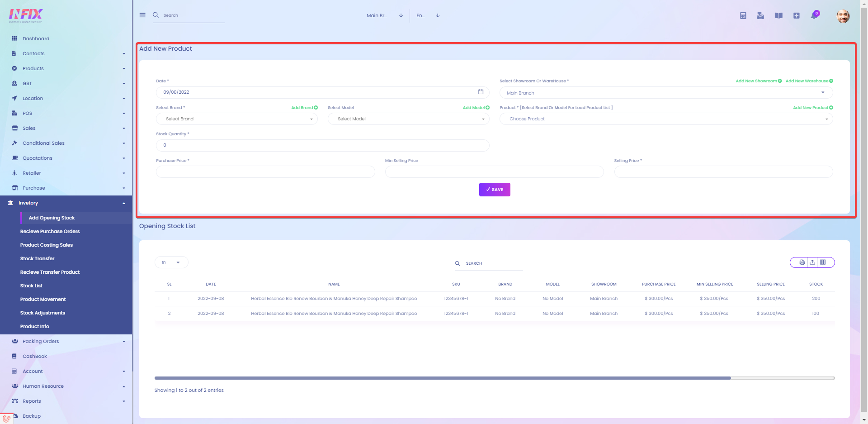The image size is (868, 424).
Task: Toggle the hamburger sidebar menu icon
Action: tap(142, 15)
